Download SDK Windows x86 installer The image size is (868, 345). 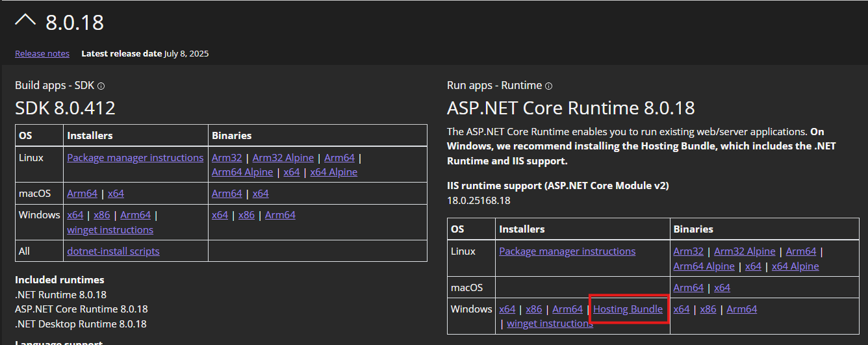pyautogui.click(x=102, y=214)
